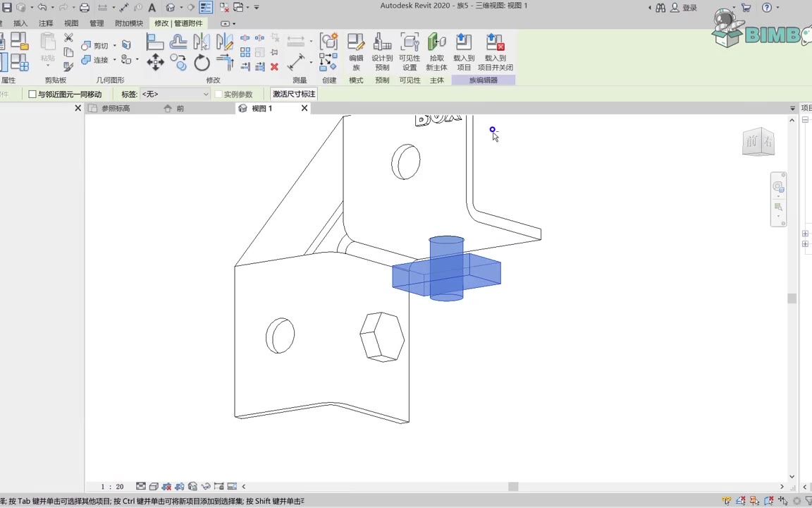Click the Print icon in quick access toolbar
The height and width of the screenshot is (508, 812).
pos(85,8)
